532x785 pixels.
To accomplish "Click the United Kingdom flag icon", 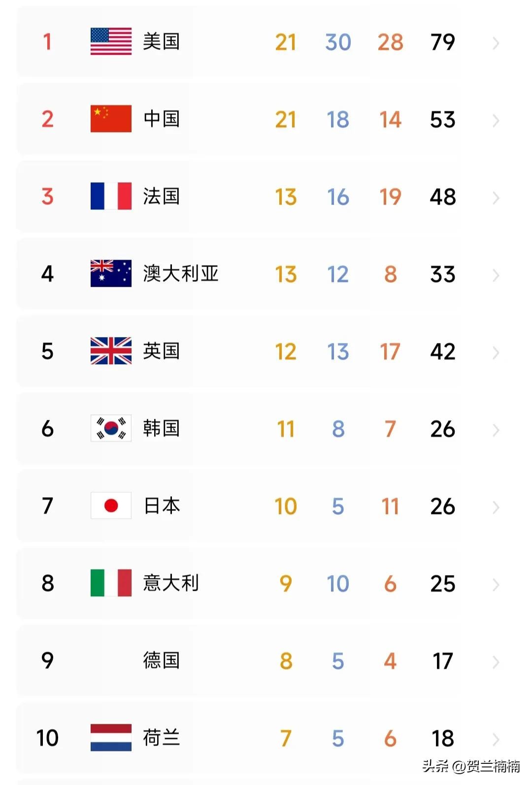I will (x=111, y=351).
